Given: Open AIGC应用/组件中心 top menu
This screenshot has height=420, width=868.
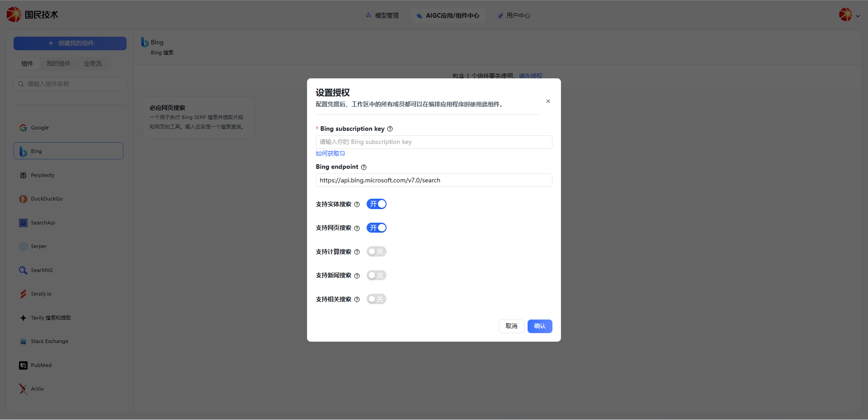Looking at the screenshot, I should [x=448, y=15].
